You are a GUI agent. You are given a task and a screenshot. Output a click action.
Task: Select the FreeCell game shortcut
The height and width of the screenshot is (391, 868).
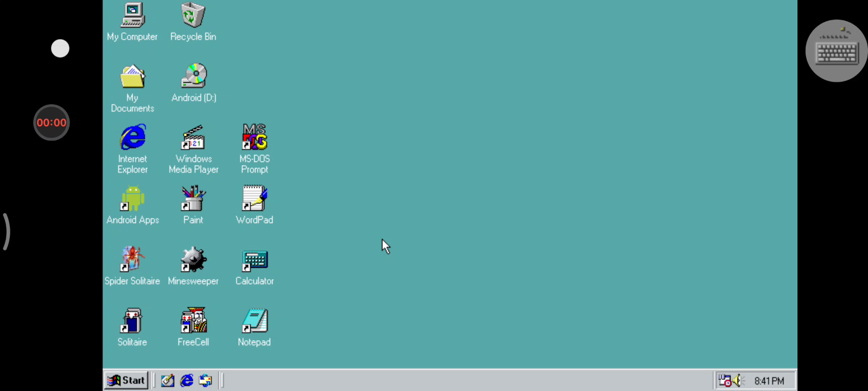coord(193,321)
